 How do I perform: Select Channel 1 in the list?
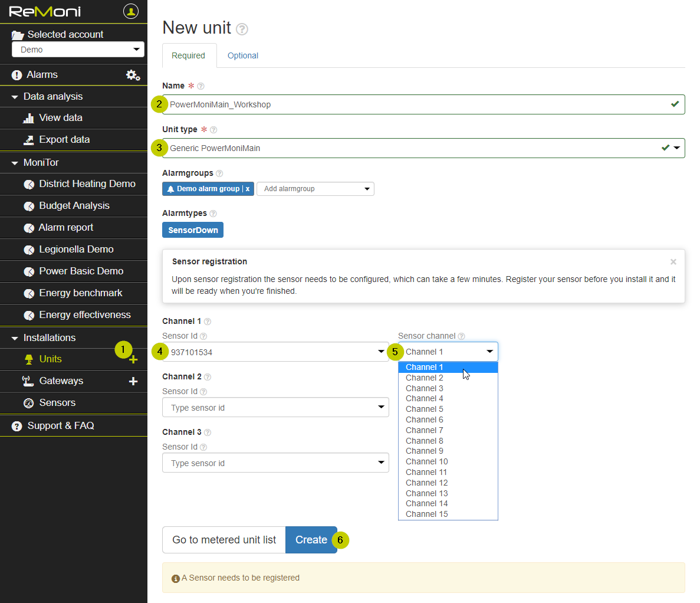point(448,367)
